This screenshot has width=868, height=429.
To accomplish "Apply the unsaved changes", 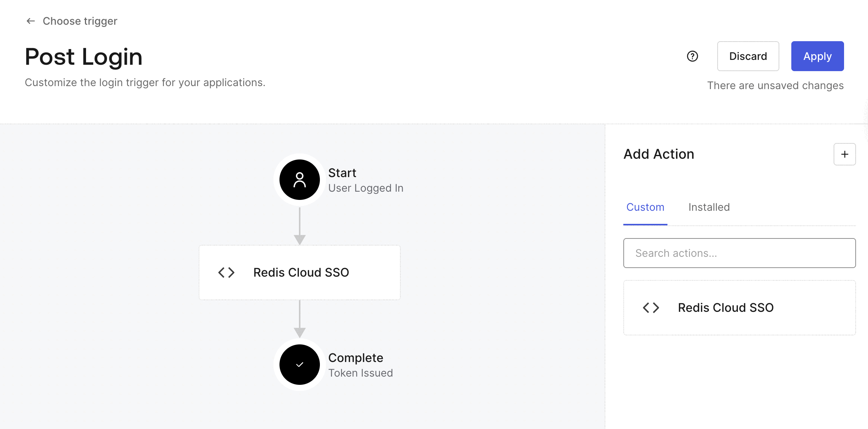I will point(817,56).
